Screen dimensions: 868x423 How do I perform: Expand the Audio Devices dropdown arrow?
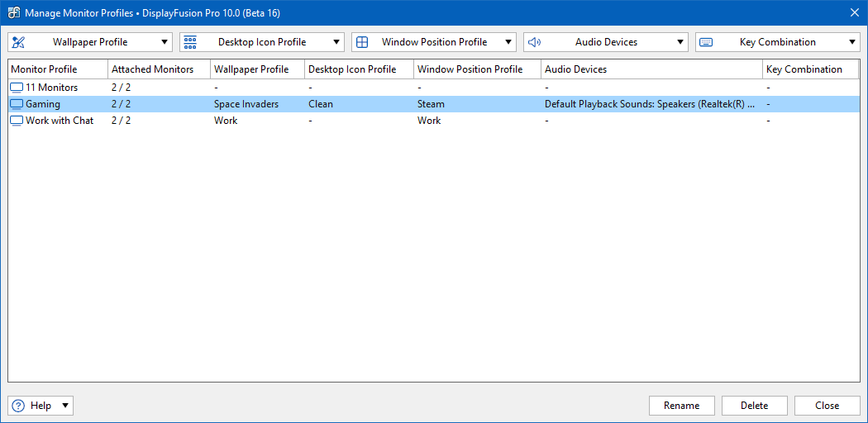point(680,42)
